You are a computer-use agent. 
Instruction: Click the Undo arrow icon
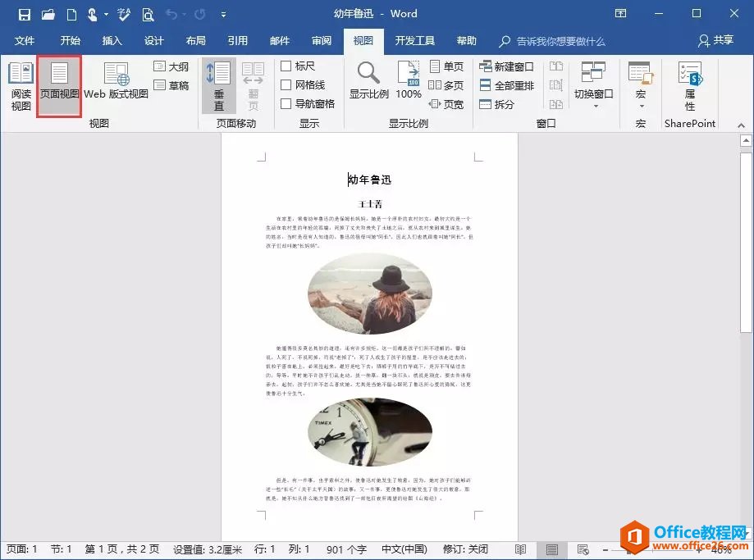point(171,15)
